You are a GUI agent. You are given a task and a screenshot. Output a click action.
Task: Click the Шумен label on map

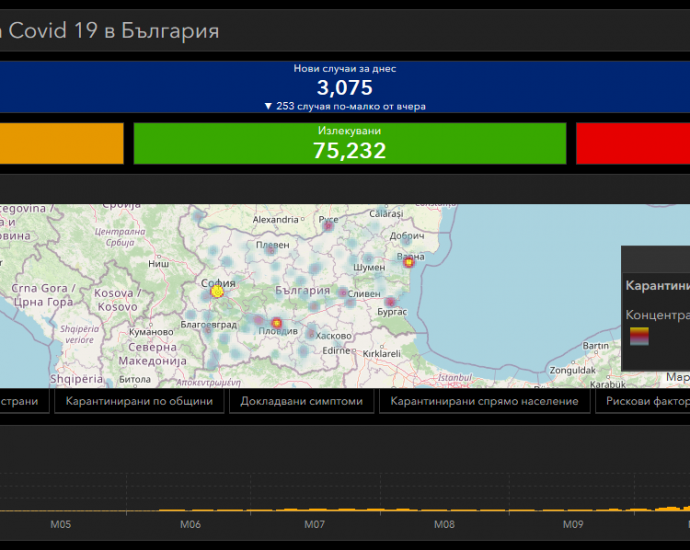pyautogui.click(x=369, y=267)
